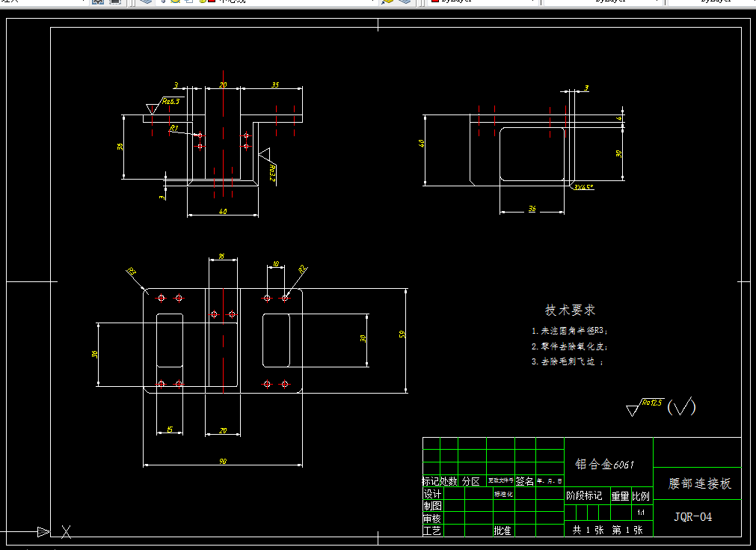Click the Ra6.3 roughness annotation
756x550 pixels.
(x=170, y=101)
